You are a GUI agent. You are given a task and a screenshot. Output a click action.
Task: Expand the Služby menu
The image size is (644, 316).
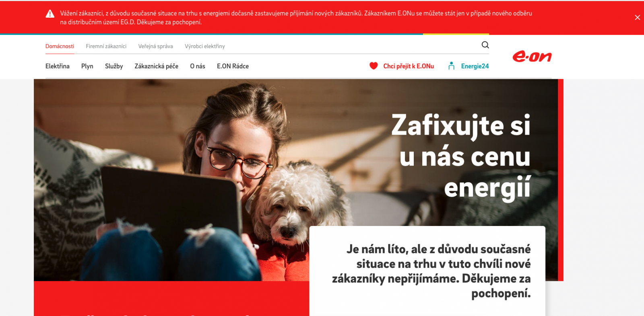pyautogui.click(x=114, y=66)
